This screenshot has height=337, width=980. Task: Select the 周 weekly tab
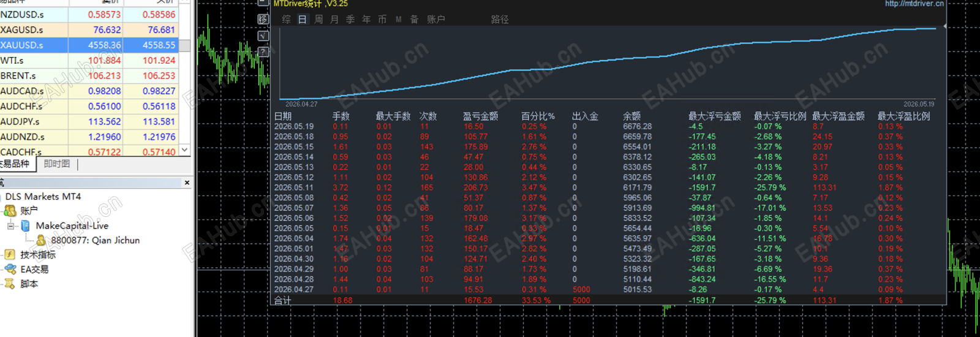tap(318, 20)
